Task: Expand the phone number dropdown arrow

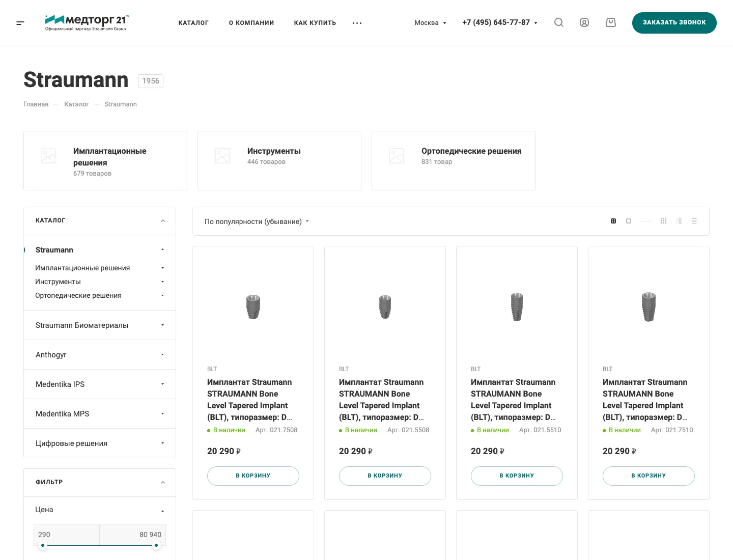Action: (535, 23)
